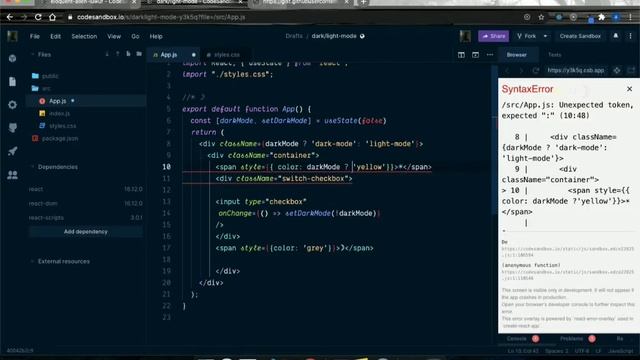Open the Selection menu
The image size is (640, 360).
coord(84,36)
